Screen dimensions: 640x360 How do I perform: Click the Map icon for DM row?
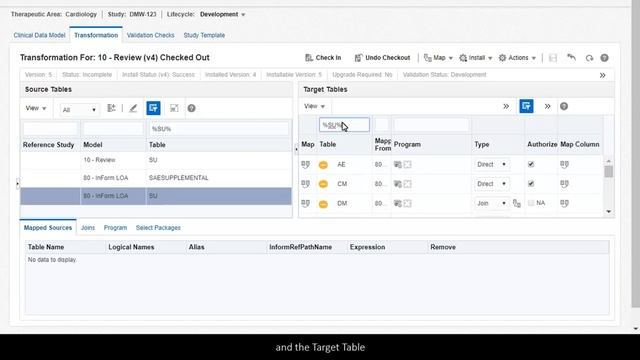coord(305,203)
